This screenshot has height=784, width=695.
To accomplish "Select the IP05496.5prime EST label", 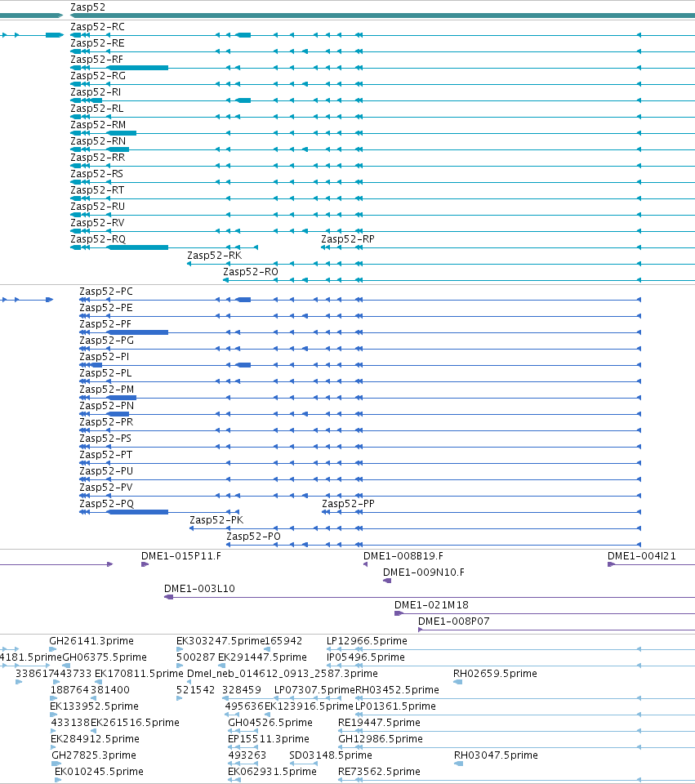I will (366, 657).
